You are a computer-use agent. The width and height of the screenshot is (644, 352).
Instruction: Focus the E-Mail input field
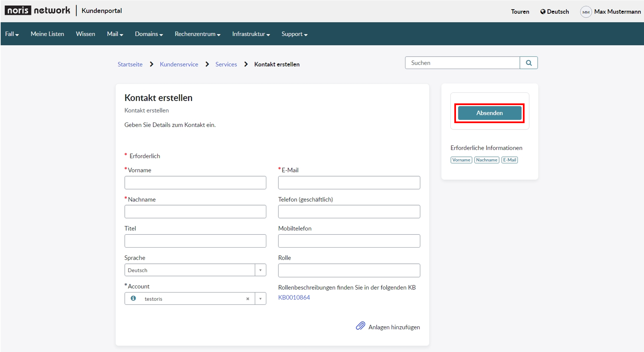click(349, 183)
